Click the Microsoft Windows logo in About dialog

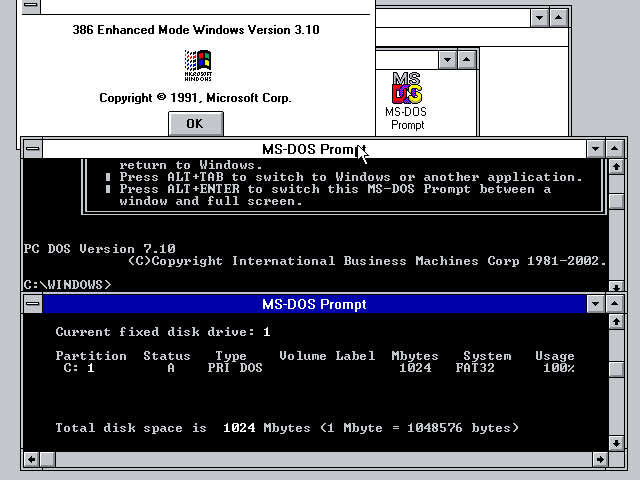coord(198,65)
